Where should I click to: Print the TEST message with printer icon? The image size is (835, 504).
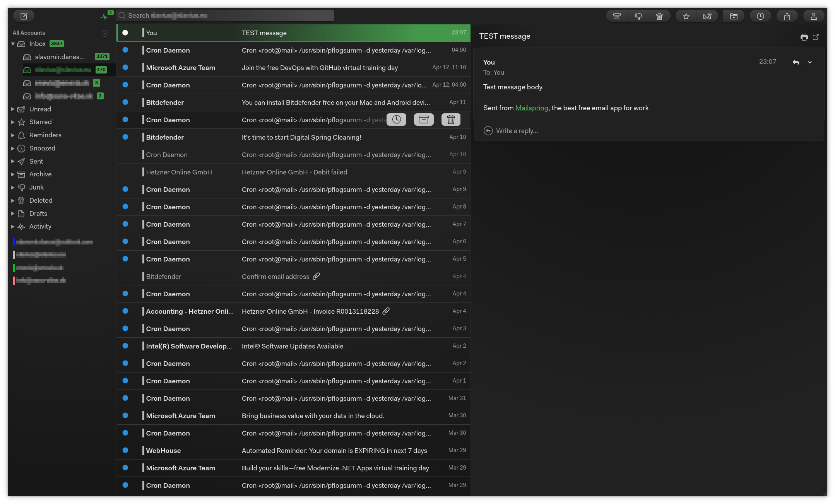click(x=804, y=37)
